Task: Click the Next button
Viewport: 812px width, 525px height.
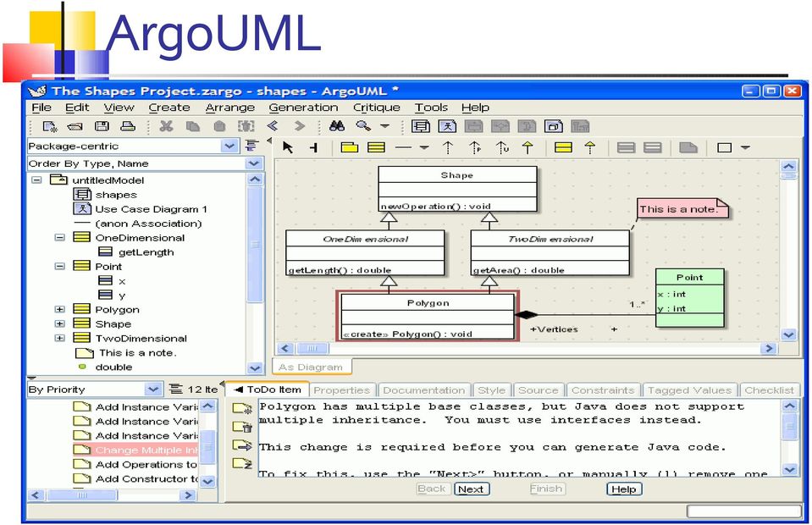Action: [472, 489]
